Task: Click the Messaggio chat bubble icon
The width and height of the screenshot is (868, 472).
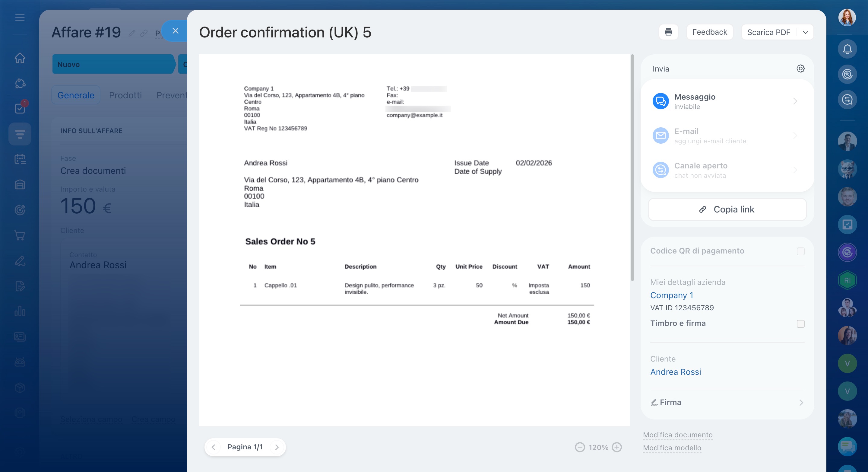Action: tap(661, 101)
